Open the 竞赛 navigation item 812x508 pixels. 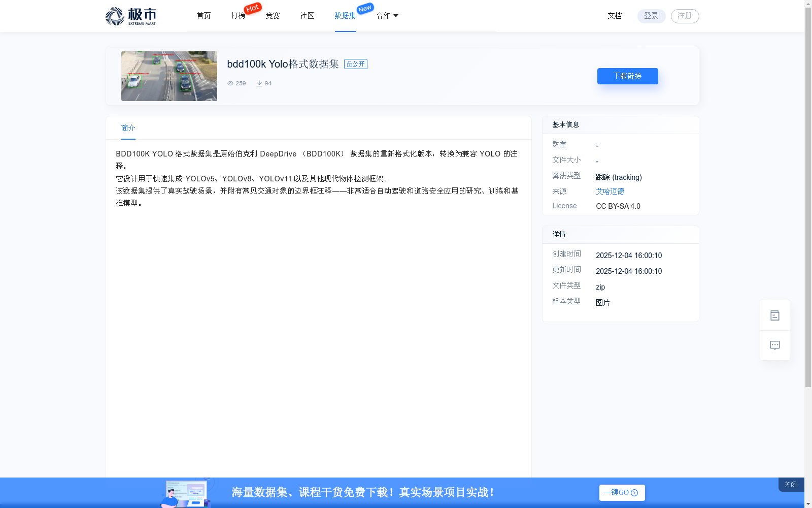point(273,16)
